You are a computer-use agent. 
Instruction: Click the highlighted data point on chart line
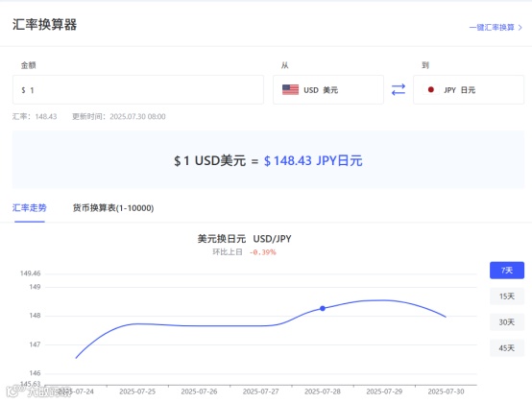[x=323, y=308]
